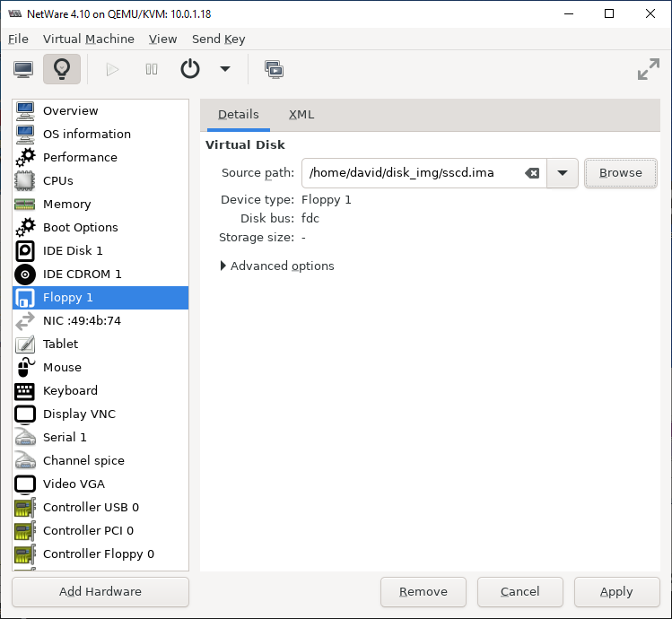This screenshot has width=672, height=619.
Task: Click the Pause virtual machine icon
Action: (152, 69)
